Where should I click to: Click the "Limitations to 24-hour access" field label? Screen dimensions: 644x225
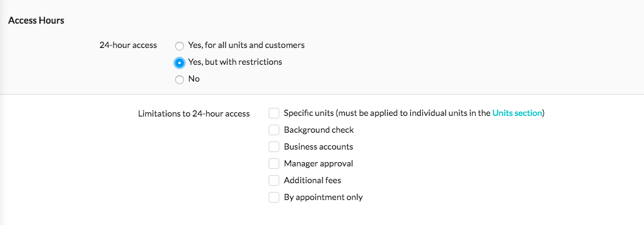194,113
